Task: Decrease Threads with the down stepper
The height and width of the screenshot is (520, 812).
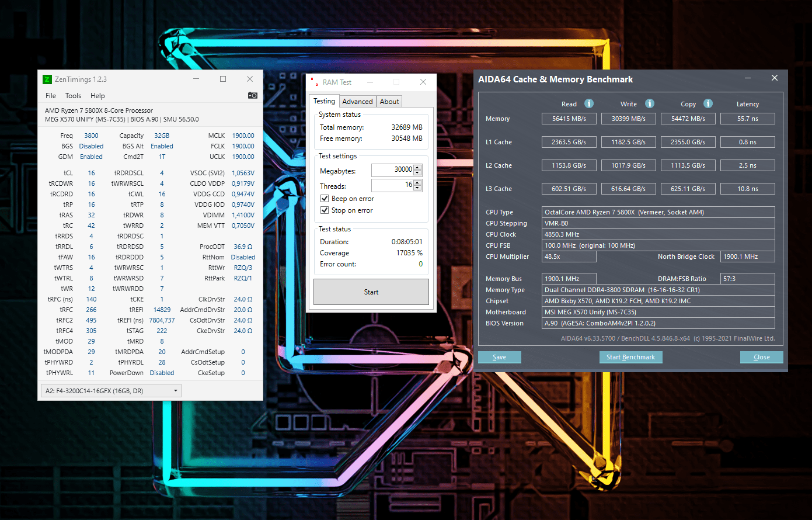Action: (418, 188)
